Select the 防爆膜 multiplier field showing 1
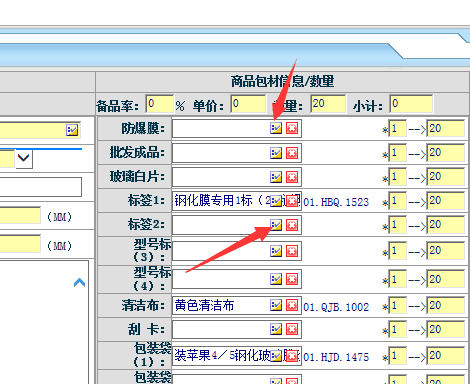This screenshot has height=384, width=470. (398, 129)
